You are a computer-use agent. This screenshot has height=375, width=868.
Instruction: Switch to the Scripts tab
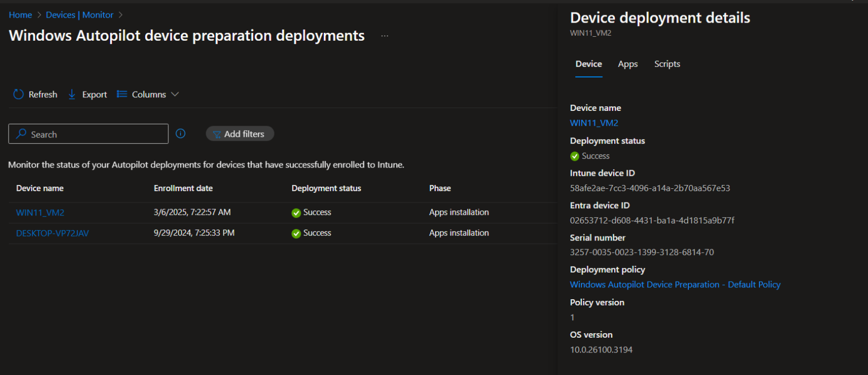click(667, 64)
